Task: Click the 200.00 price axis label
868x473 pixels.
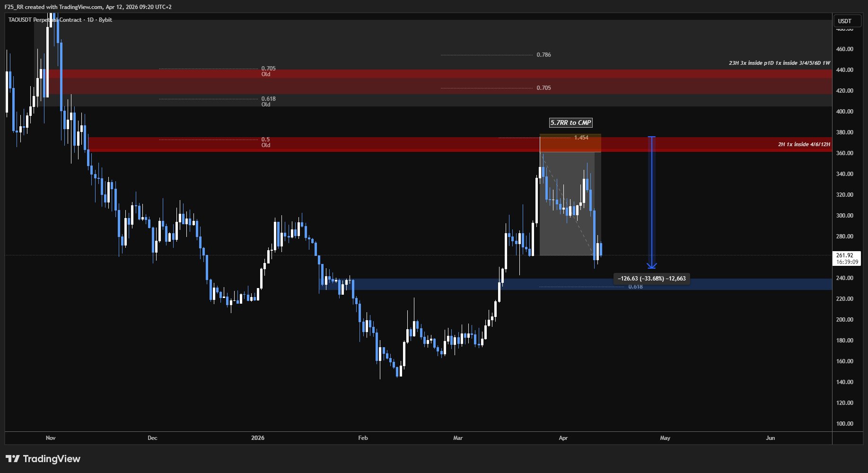Action: click(x=844, y=320)
